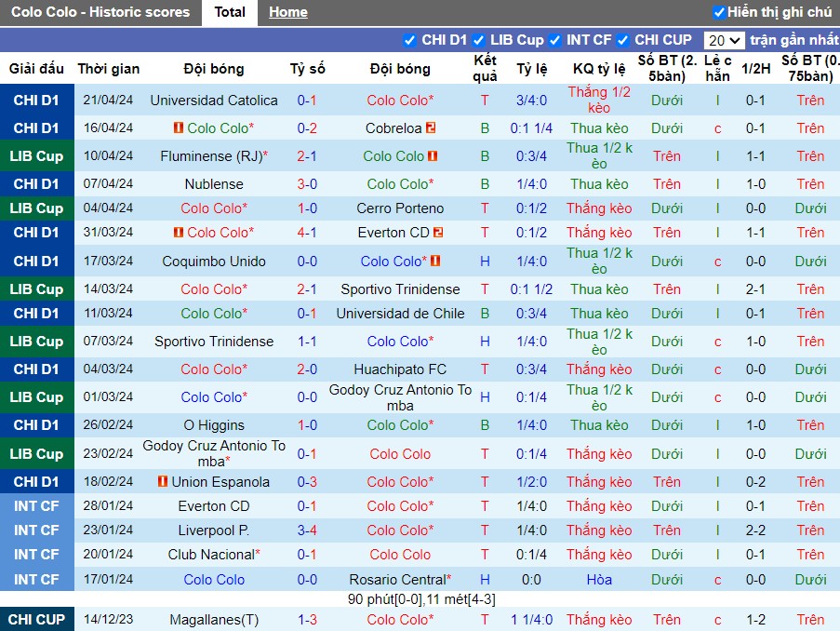Select LIB Cup league cell for 10/04/24
840x631 pixels.
point(37,156)
